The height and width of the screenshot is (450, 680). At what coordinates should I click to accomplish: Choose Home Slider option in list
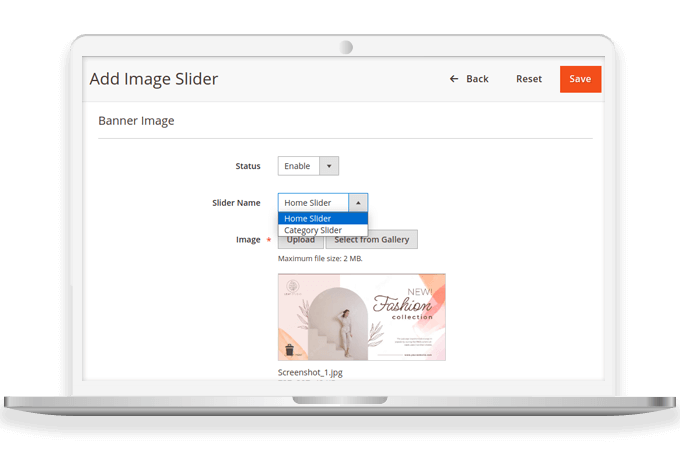pyautogui.click(x=323, y=218)
